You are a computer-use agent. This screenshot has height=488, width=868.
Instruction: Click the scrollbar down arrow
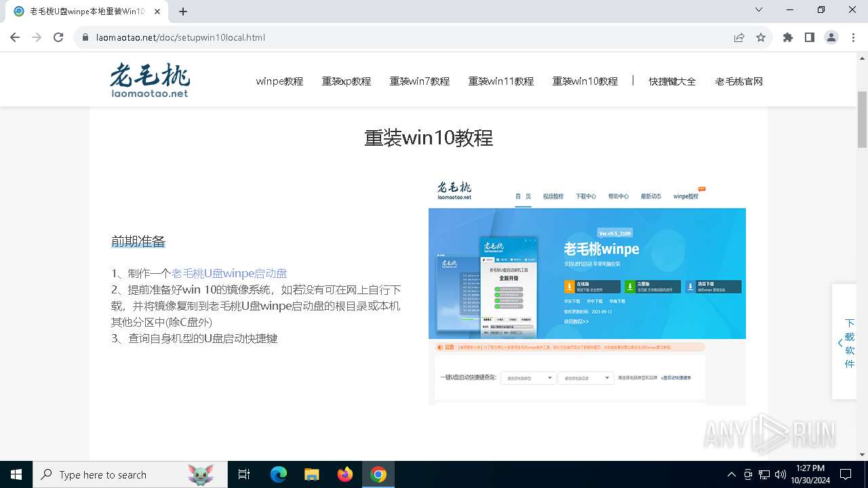[x=863, y=455]
